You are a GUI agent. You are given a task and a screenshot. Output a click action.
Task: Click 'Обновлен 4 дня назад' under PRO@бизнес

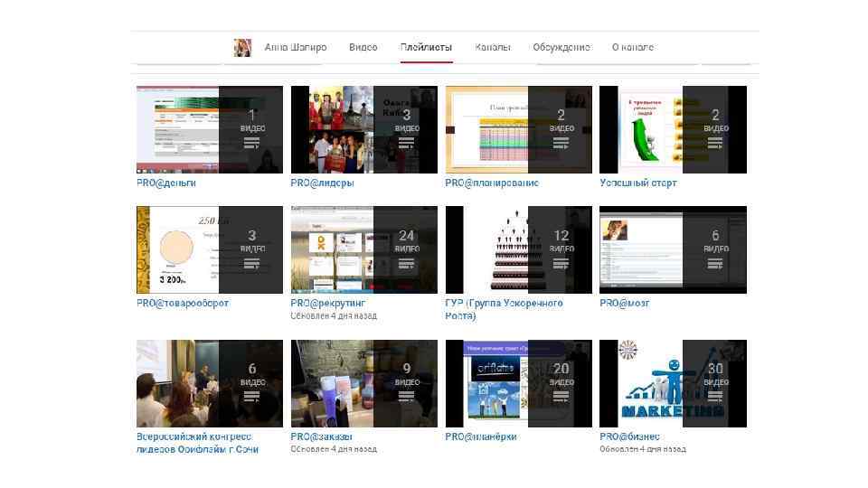tap(643, 449)
